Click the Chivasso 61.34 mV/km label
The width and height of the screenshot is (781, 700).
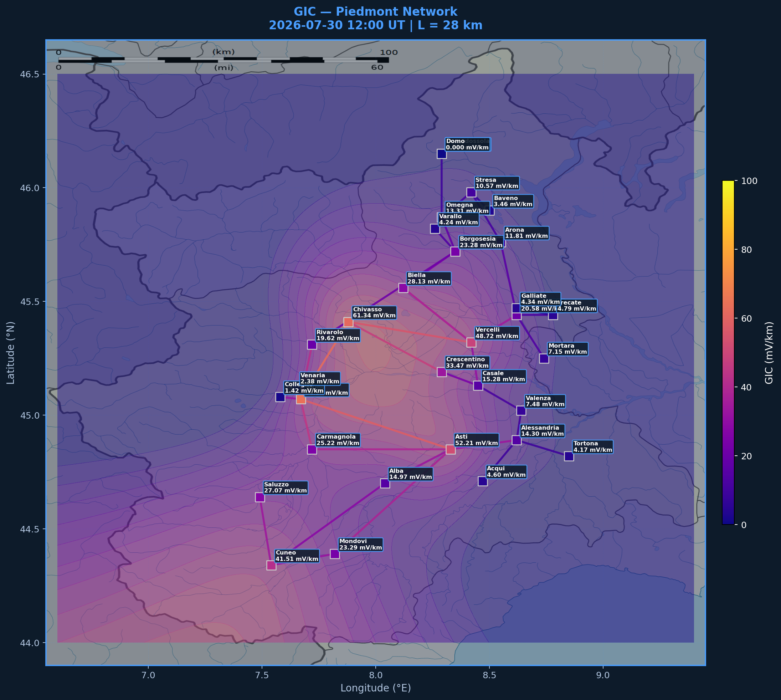tap(374, 313)
